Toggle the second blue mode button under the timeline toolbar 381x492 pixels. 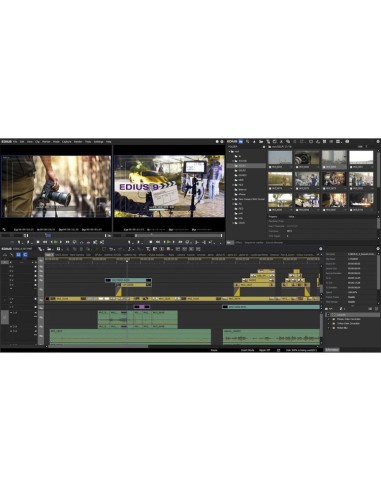[x=25, y=255]
